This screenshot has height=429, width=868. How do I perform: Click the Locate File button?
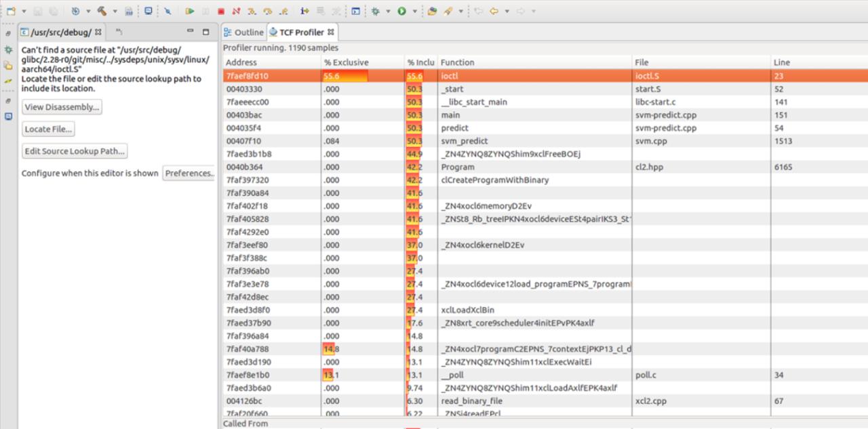click(48, 129)
